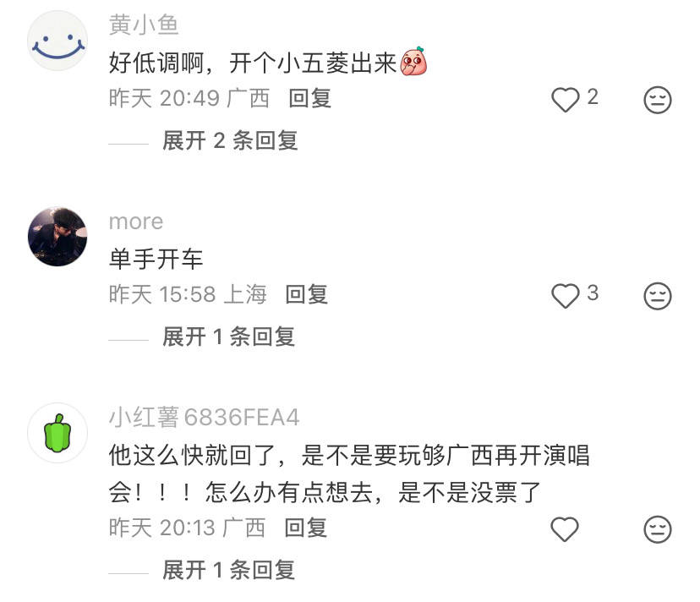Image resolution: width=700 pixels, height=602 pixels.
Task: Open username 小红薯6836FEA4
Action: [x=204, y=418]
